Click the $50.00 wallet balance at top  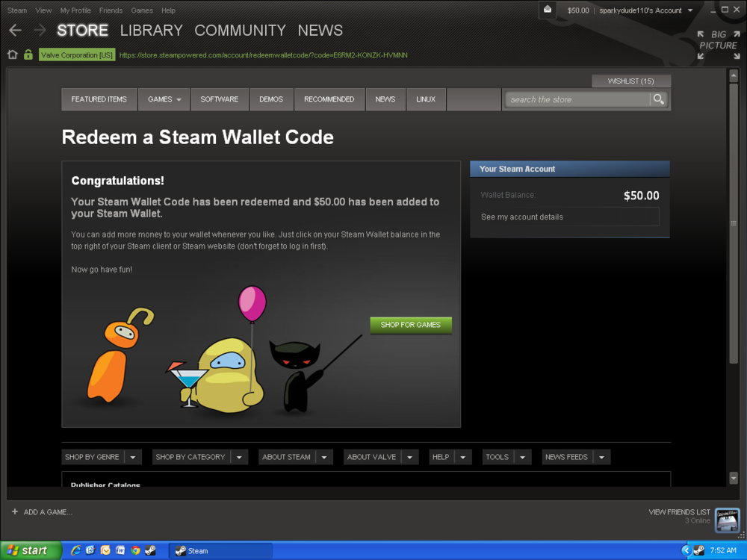tap(578, 10)
